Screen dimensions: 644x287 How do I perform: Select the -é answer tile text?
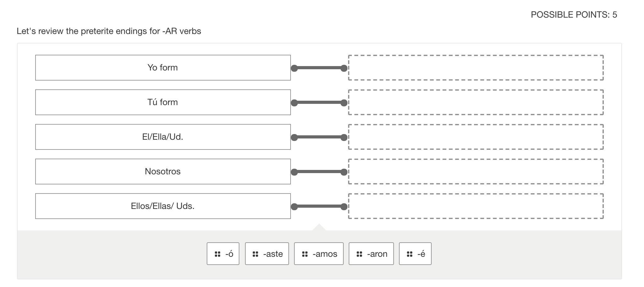[421, 254]
